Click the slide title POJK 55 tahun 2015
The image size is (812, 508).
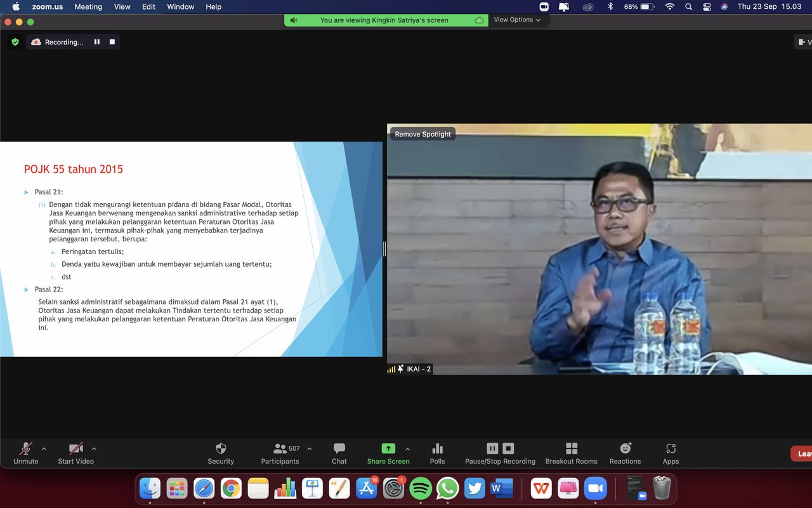pyautogui.click(x=74, y=169)
